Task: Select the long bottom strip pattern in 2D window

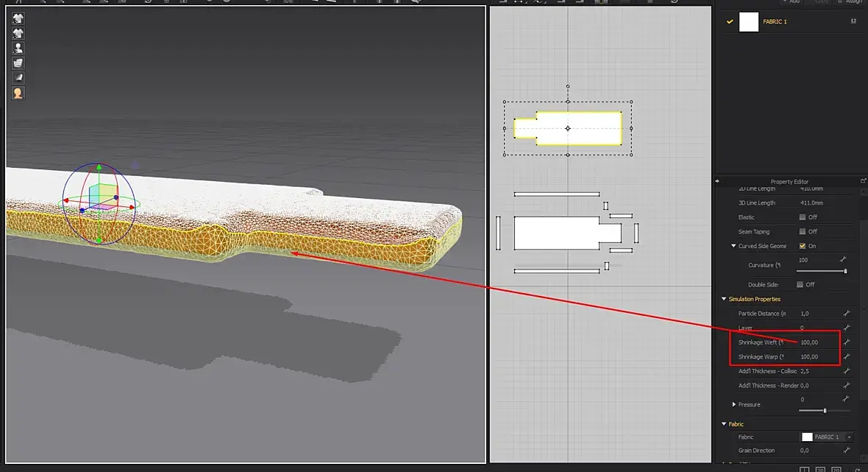Action: (556, 271)
